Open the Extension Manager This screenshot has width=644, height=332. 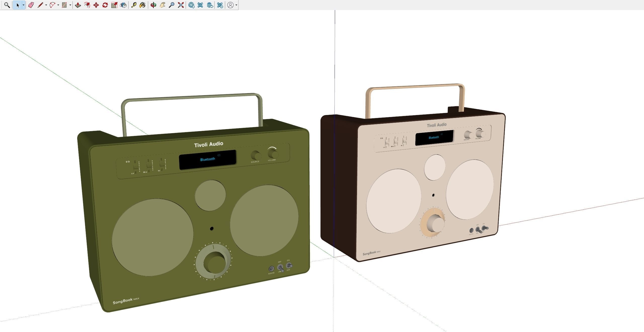tap(220, 5)
